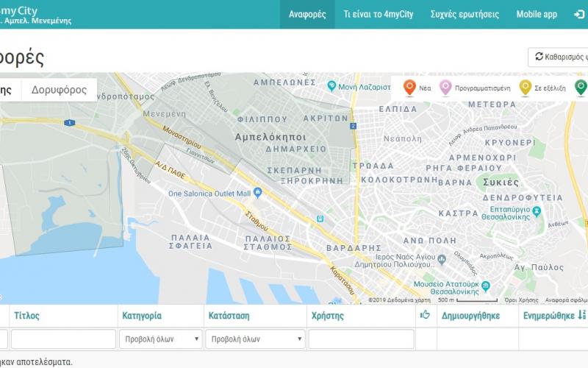The width and height of the screenshot is (588, 368).
Task: Sort by Κατάσταση column header
Action: (229, 316)
